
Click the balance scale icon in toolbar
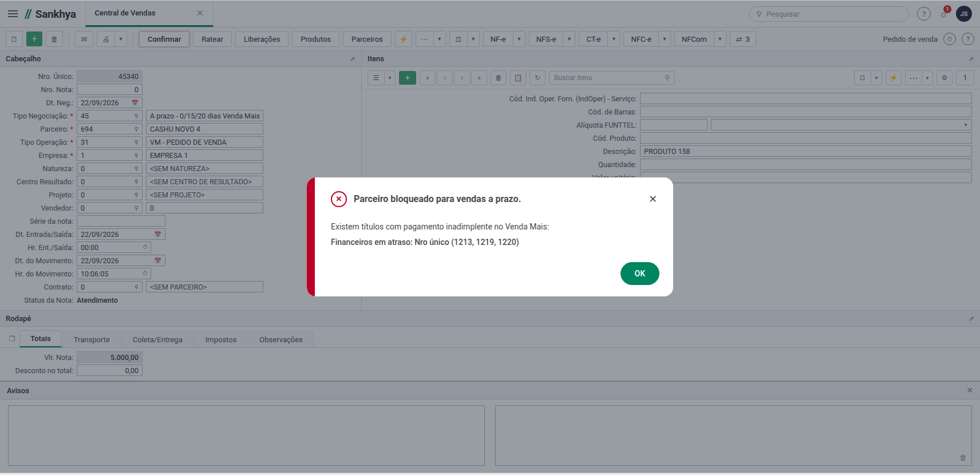tap(459, 39)
